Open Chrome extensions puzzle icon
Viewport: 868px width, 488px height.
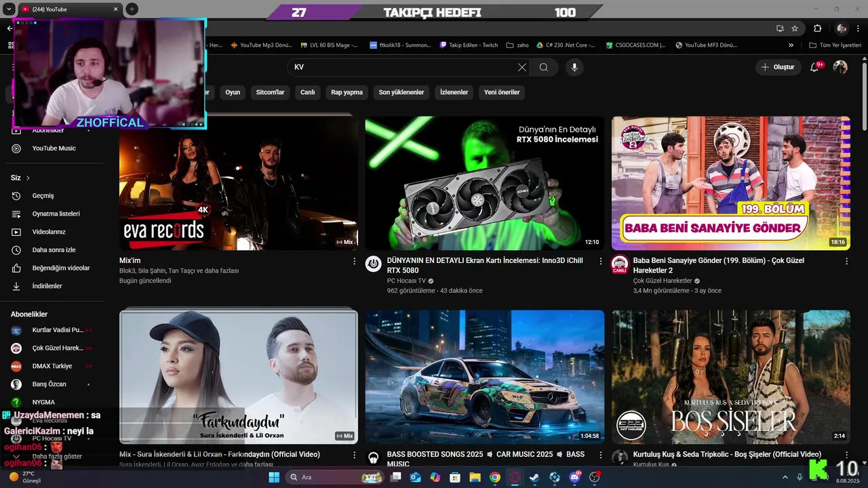818,28
